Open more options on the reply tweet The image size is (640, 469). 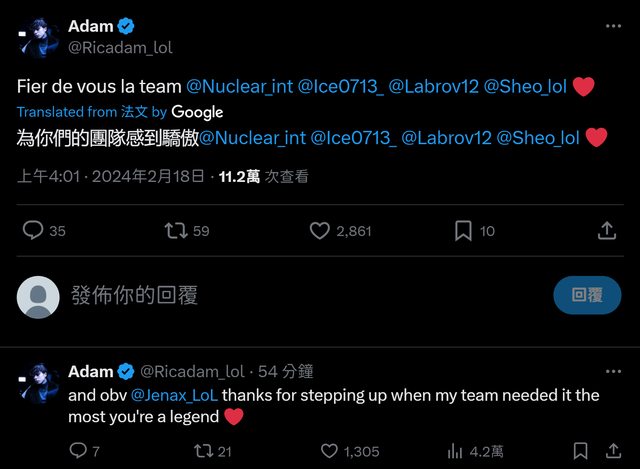pyautogui.click(x=611, y=371)
